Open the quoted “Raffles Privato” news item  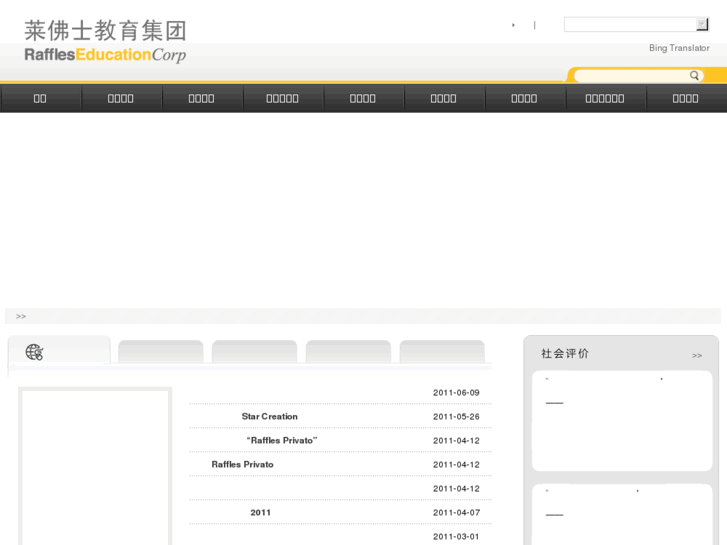pyautogui.click(x=282, y=441)
